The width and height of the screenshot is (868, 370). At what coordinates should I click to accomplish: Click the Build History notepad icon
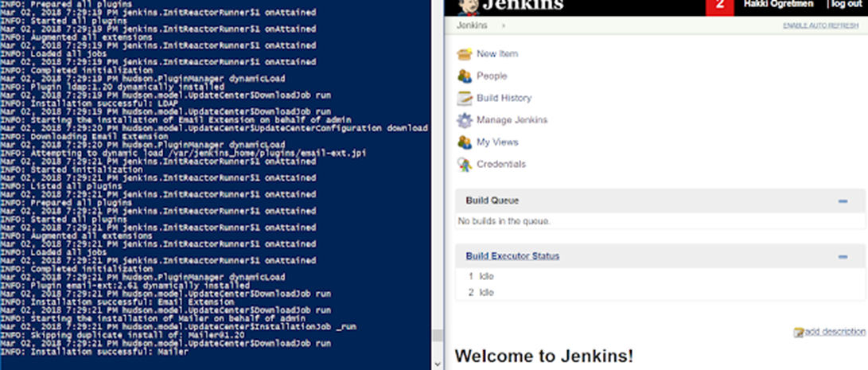point(464,99)
